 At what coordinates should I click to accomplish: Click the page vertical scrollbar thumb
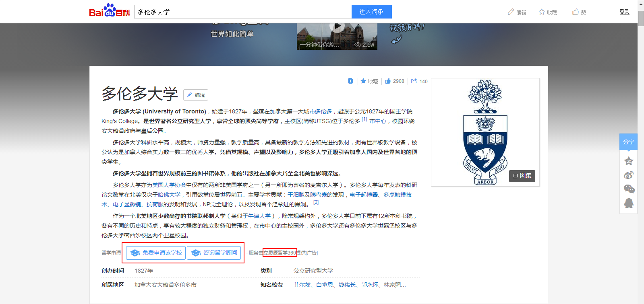click(x=641, y=18)
